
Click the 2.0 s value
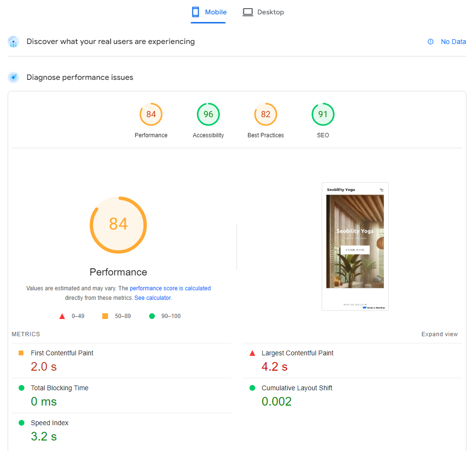pyautogui.click(x=43, y=366)
